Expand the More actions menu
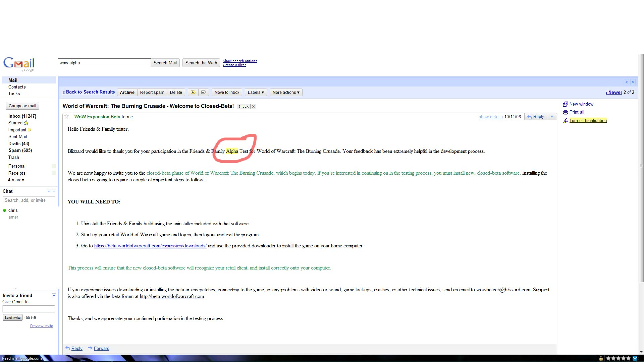 tap(286, 93)
